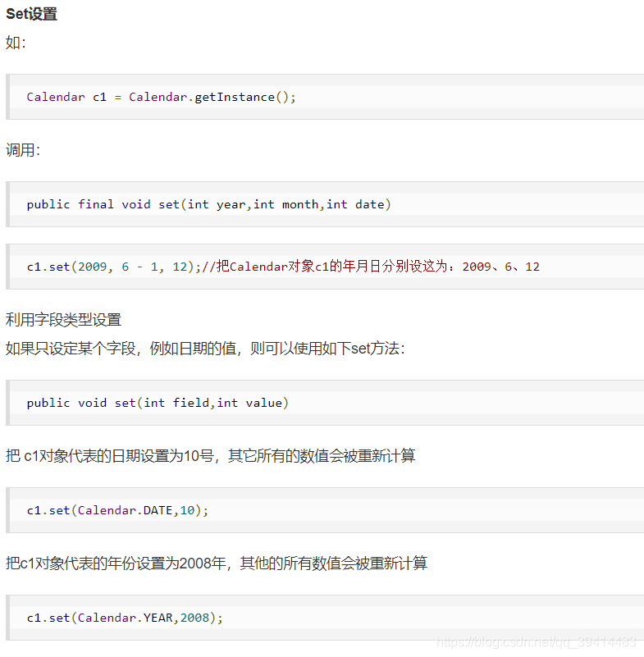Screen dimensions: 644x657
Task: Click the c1.set(Calendar.YEAR,2008) code
Action: coord(125,618)
